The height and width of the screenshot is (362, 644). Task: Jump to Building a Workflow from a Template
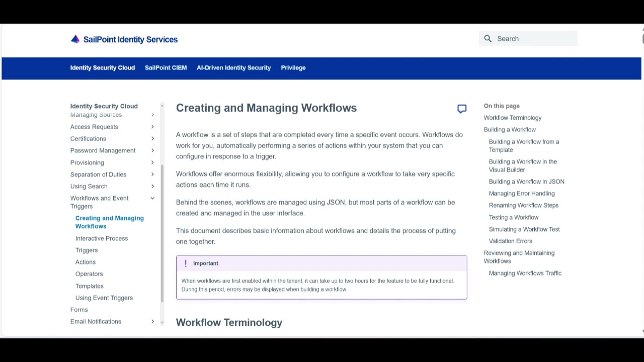pos(524,146)
